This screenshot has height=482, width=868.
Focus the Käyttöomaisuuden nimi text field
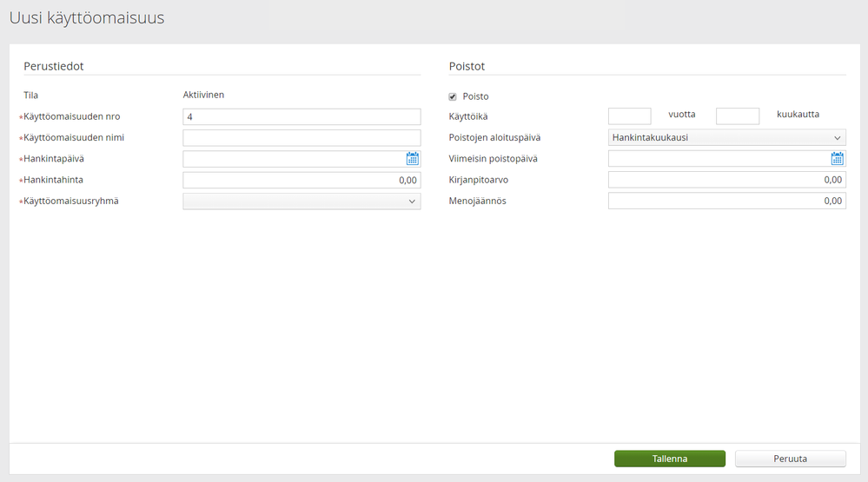(301, 137)
